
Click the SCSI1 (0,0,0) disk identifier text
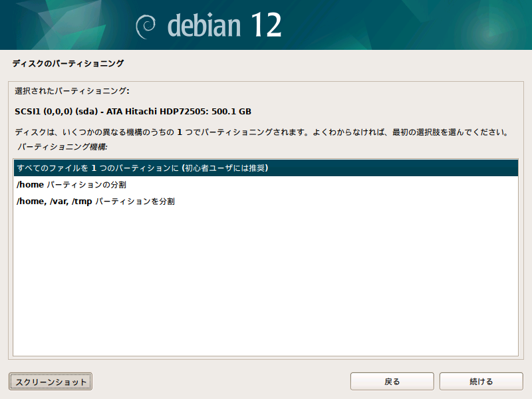(43, 112)
